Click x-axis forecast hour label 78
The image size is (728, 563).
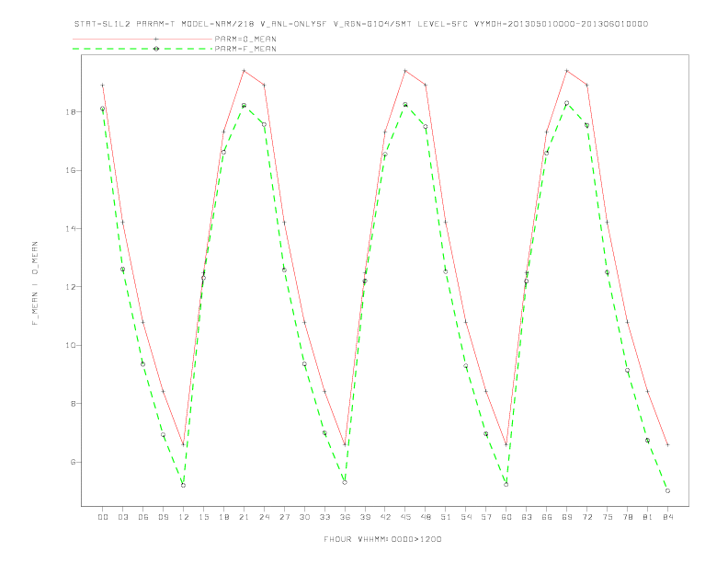click(628, 517)
